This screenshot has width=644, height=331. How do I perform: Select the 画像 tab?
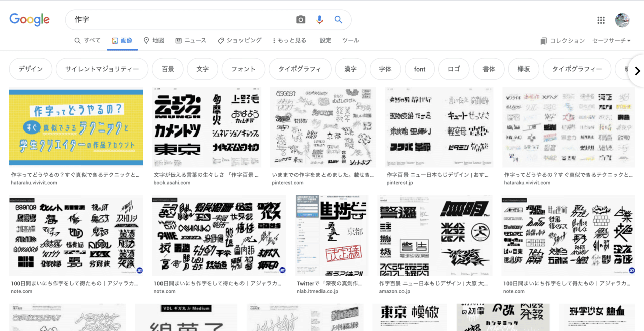122,40
